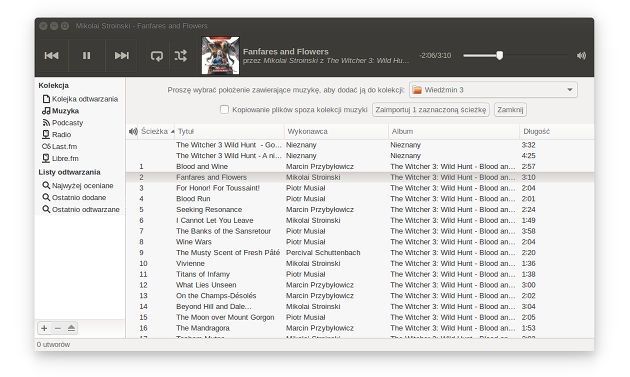
Task: Open Najwyżej oceniane playlist
Action: pos(78,185)
